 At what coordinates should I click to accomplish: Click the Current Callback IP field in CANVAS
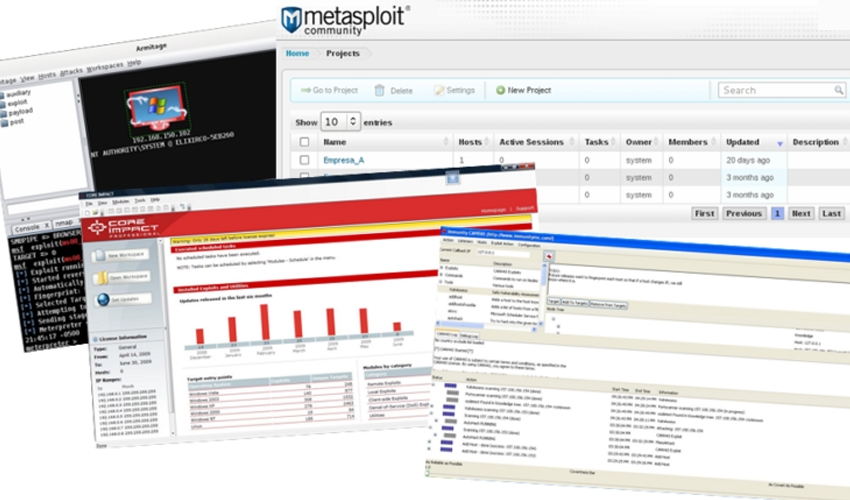click(504, 253)
